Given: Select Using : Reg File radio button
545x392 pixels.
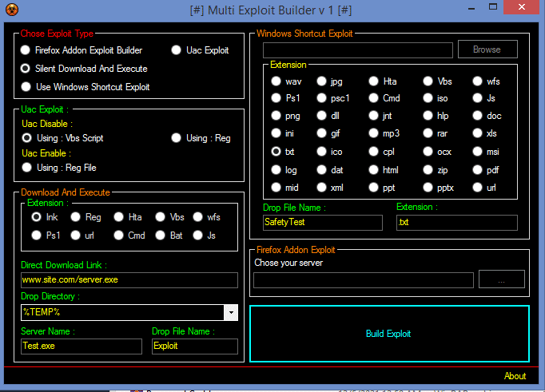Looking at the screenshot, I should tap(26, 168).
